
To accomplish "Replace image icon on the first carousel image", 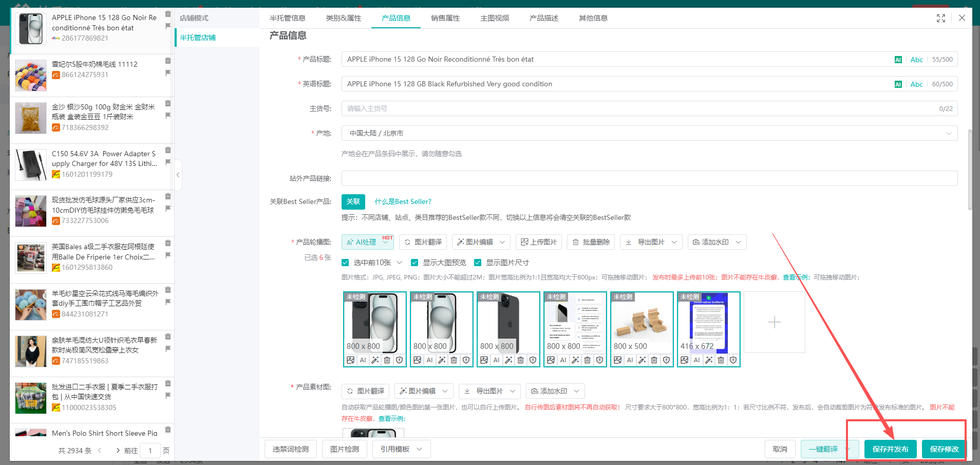I will pos(351,360).
